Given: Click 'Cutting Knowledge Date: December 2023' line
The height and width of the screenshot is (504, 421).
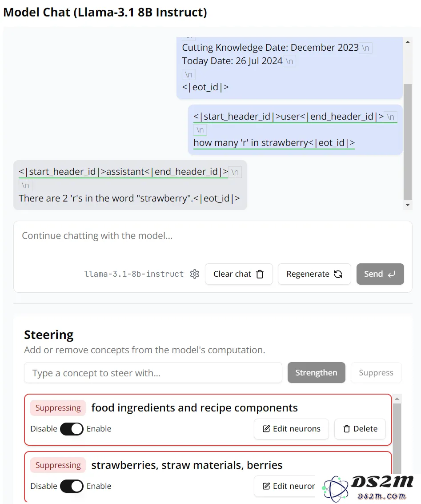Looking at the screenshot, I should click(270, 48).
